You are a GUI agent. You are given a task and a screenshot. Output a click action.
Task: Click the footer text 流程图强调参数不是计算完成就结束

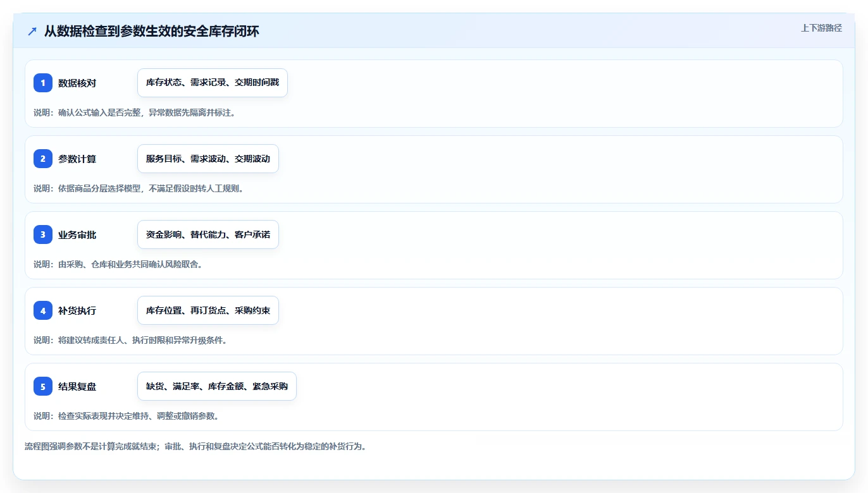[91, 446]
